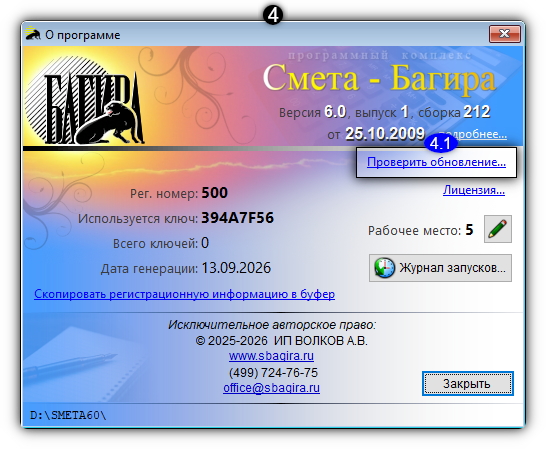Open the Лицензия... link
546x449 pixels.
[x=474, y=190]
